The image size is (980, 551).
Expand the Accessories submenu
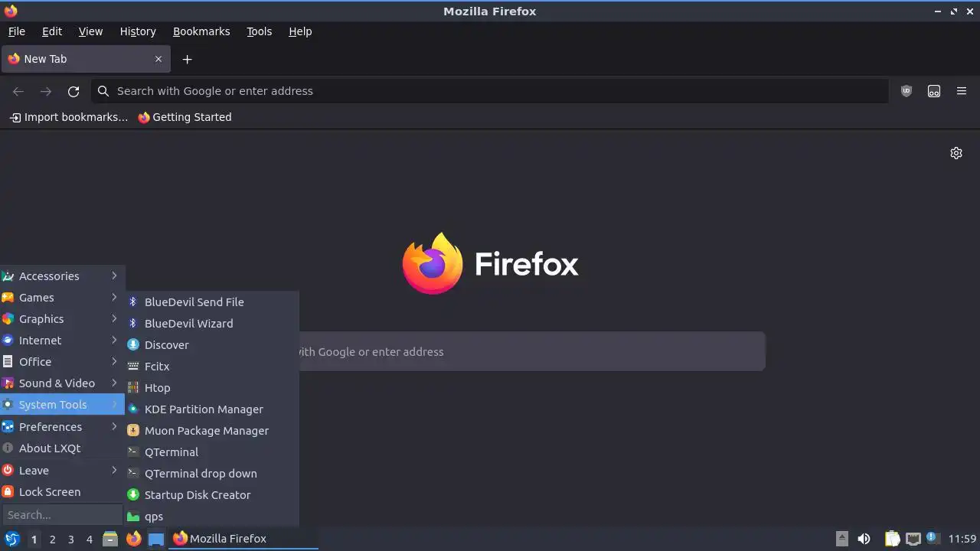tap(62, 275)
